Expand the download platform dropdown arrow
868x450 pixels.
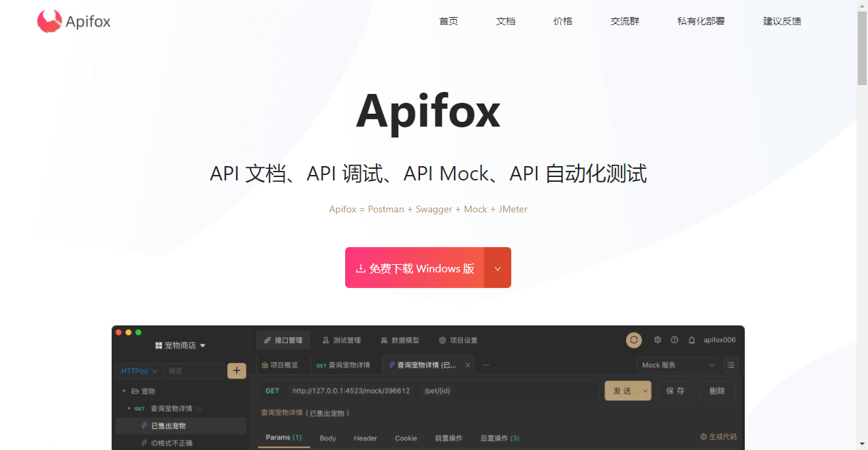pyautogui.click(x=498, y=268)
